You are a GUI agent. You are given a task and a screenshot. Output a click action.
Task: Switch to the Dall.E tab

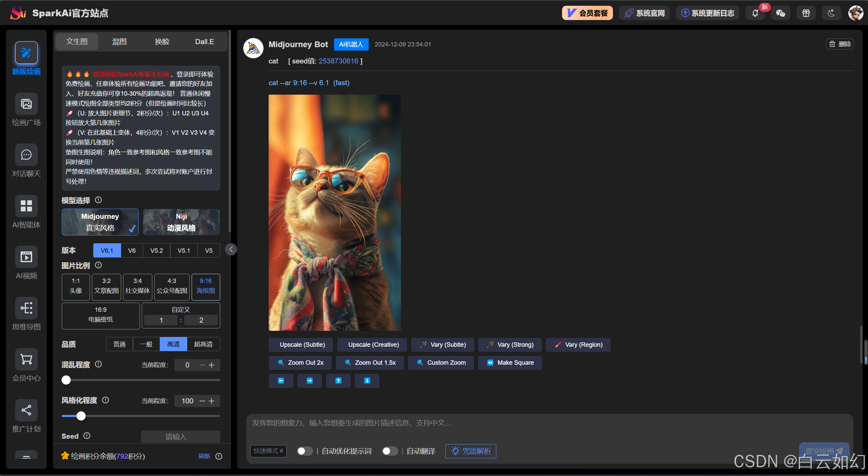204,42
